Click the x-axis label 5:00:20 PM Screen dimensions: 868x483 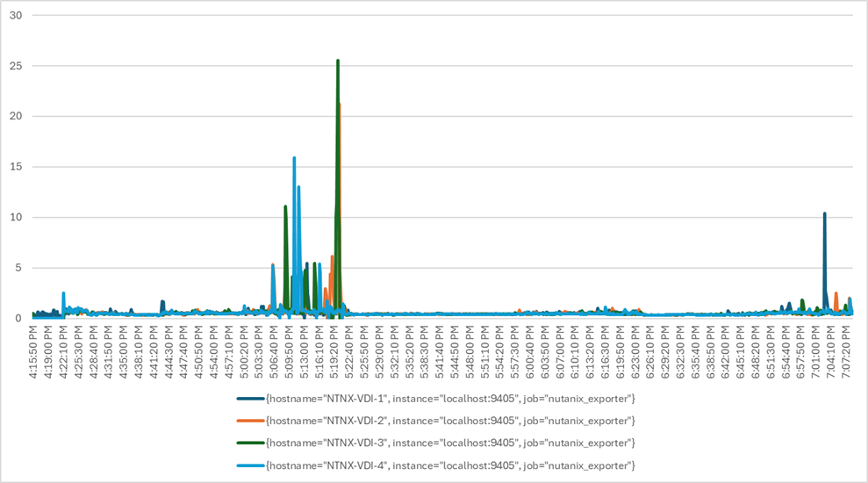pos(244,352)
